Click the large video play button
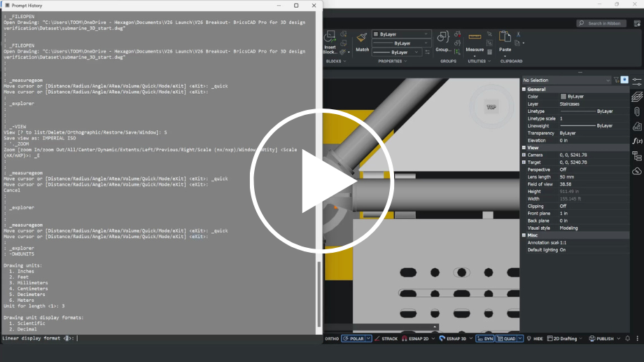The image size is (644, 362). [x=321, y=181]
